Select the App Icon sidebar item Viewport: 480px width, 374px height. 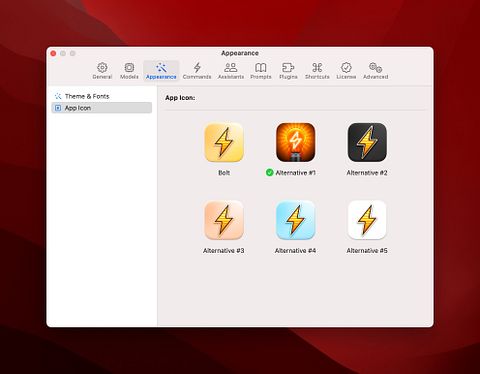tap(102, 108)
